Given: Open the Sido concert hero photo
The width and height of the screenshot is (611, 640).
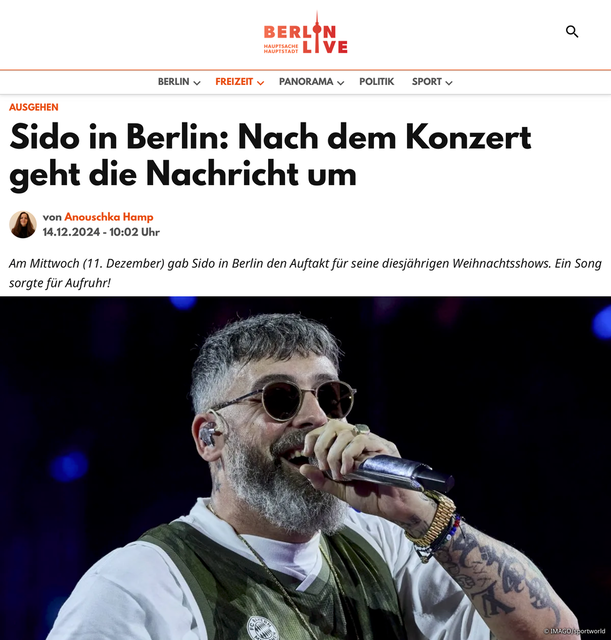Looking at the screenshot, I should tap(305, 468).
